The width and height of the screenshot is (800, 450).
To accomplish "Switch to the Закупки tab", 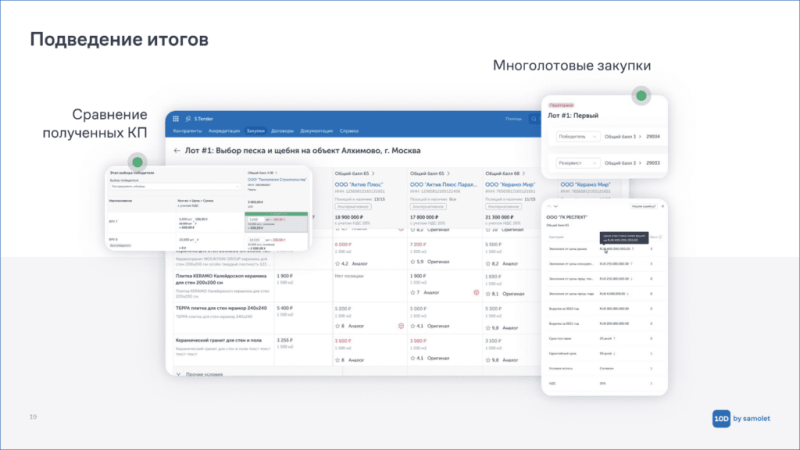I will (x=256, y=130).
